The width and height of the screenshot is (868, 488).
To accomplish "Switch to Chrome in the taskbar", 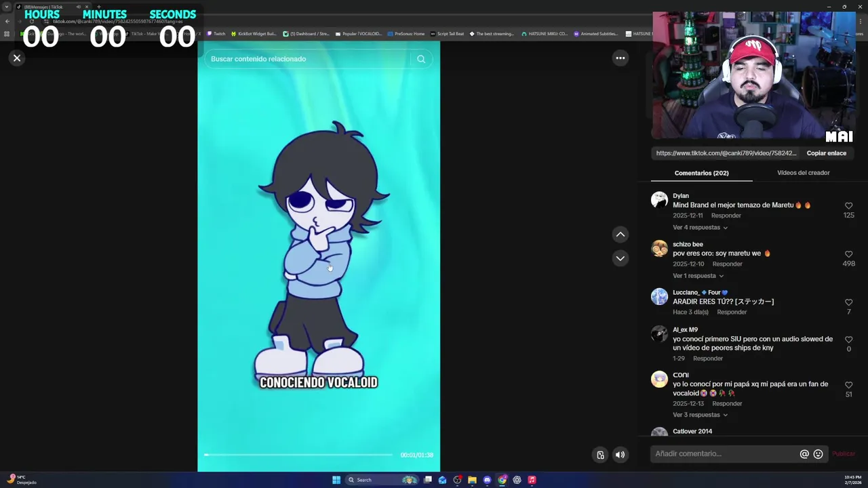I will pyautogui.click(x=502, y=480).
